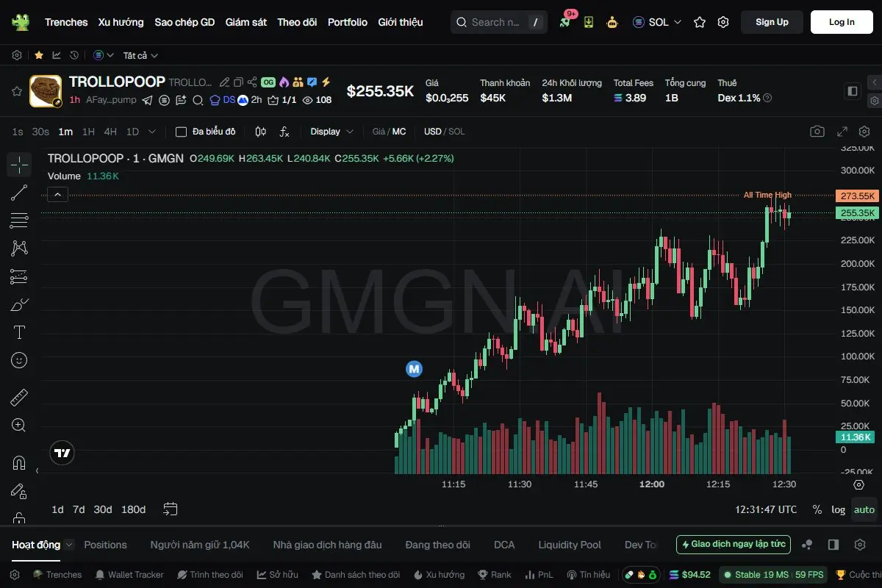Screen dimensions: 882x588
Task: Switch chart to MC mode in Giá / MC
Action: pyautogui.click(x=398, y=132)
